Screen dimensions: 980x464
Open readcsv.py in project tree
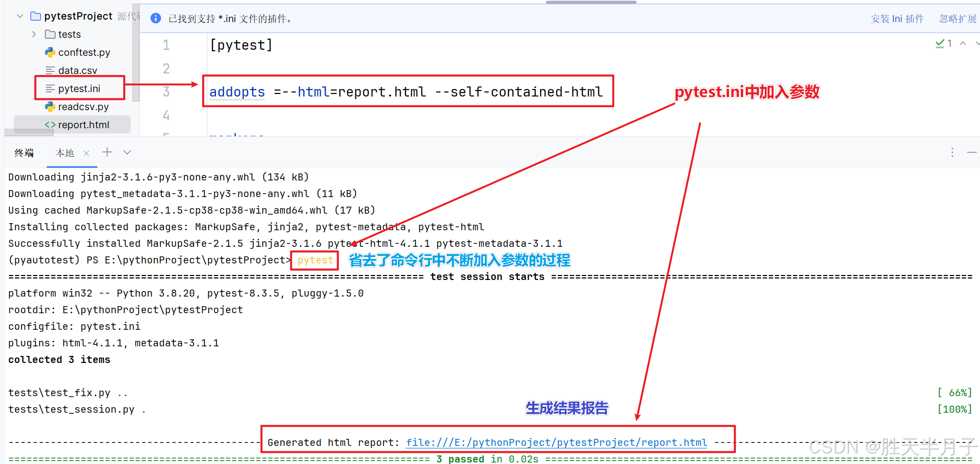(x=83, y=107)
